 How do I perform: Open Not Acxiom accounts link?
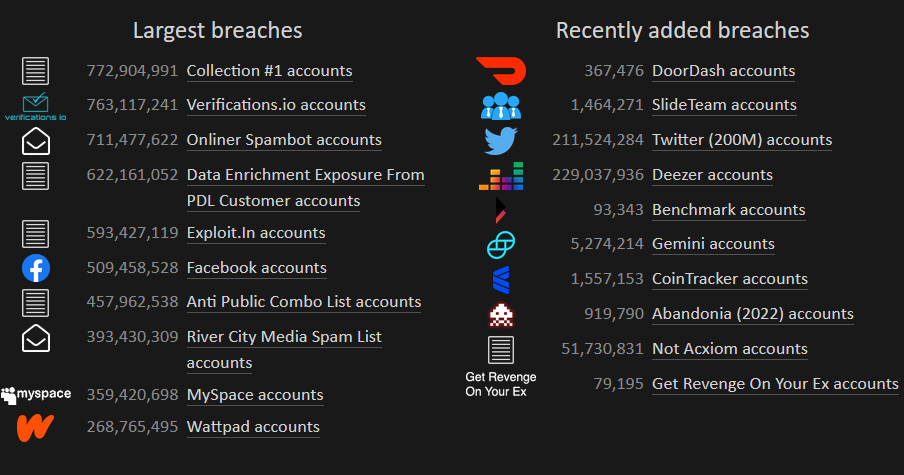[x=730, y=349]
